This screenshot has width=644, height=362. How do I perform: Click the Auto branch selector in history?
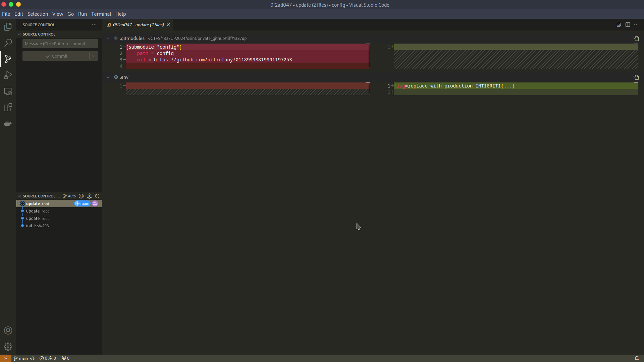coord(69,196)
